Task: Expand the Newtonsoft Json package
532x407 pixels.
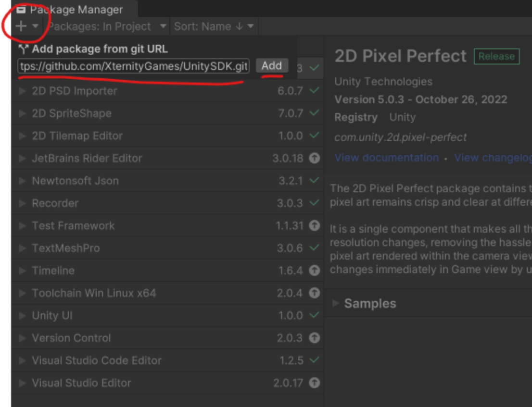Action: (23, 181)
